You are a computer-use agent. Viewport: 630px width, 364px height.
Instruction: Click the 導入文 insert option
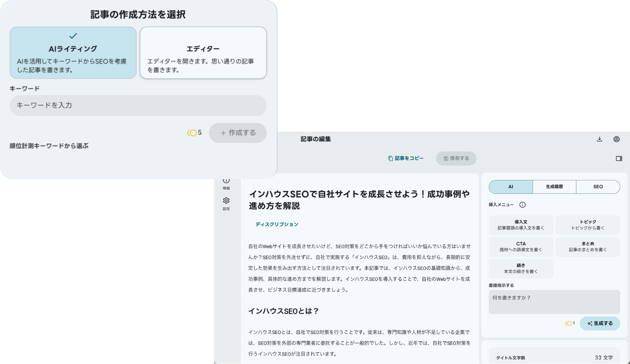521,225
